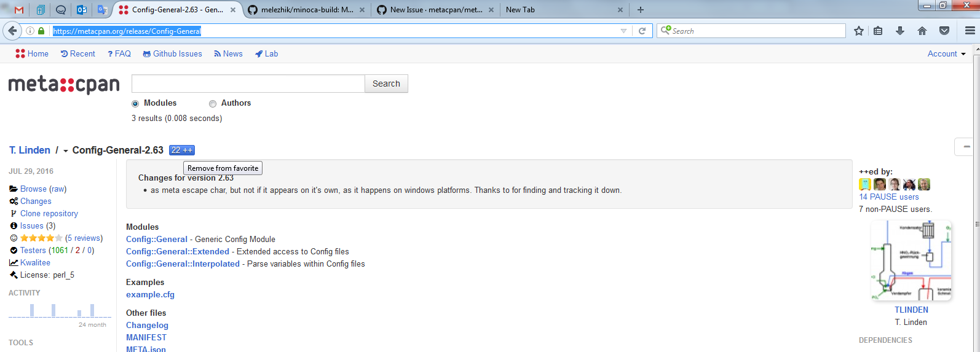Open first ++ed user avatar
This screenshot has height=352, width=980.
point(865,184)
